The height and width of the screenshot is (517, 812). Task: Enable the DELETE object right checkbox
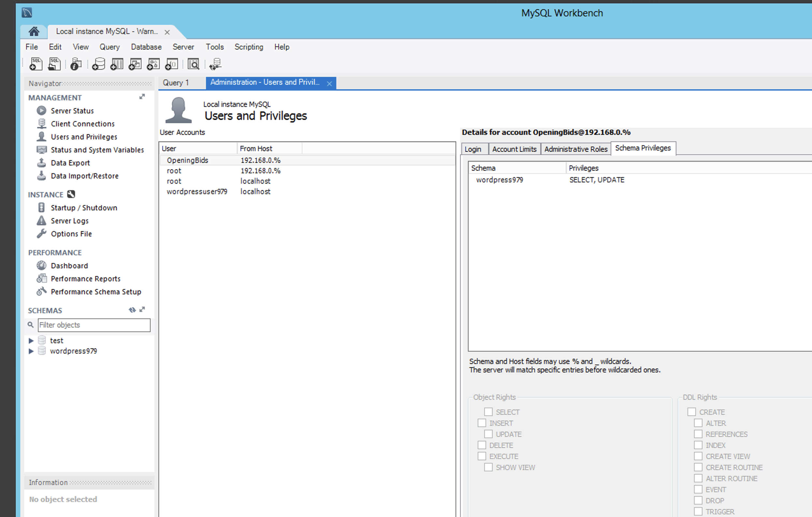[x=482, y=445]
